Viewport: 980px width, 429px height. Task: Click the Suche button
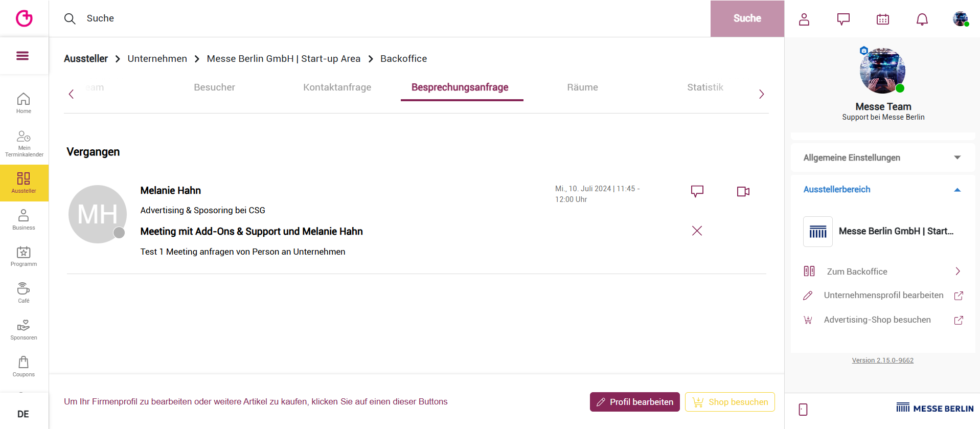(x=747, y=18)
